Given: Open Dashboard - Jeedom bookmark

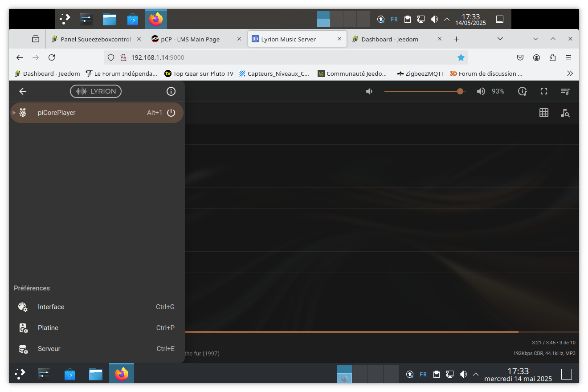Looking at the screenshot, I should (x=47, y=73).
